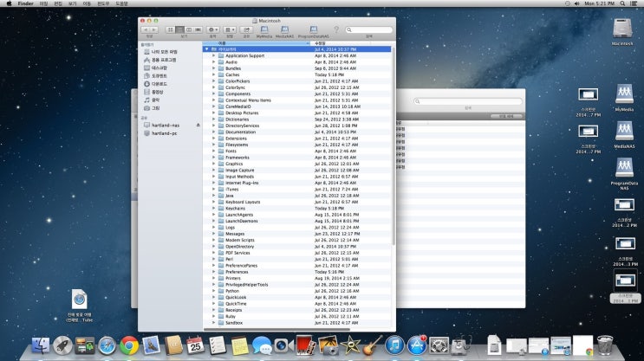Open Safari from the Dock
Image resolution: width=644 pixels, height=361 pixels.
coord(107,345)
